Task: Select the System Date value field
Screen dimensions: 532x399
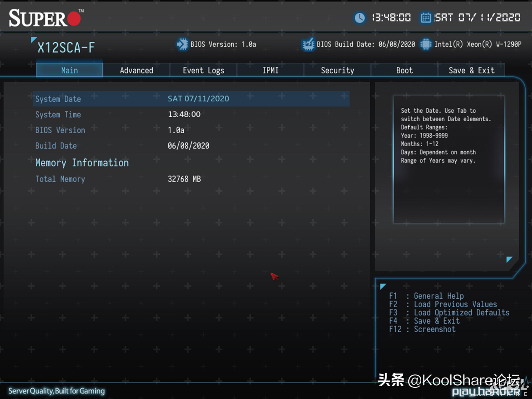Action: (x=198, y=99)
